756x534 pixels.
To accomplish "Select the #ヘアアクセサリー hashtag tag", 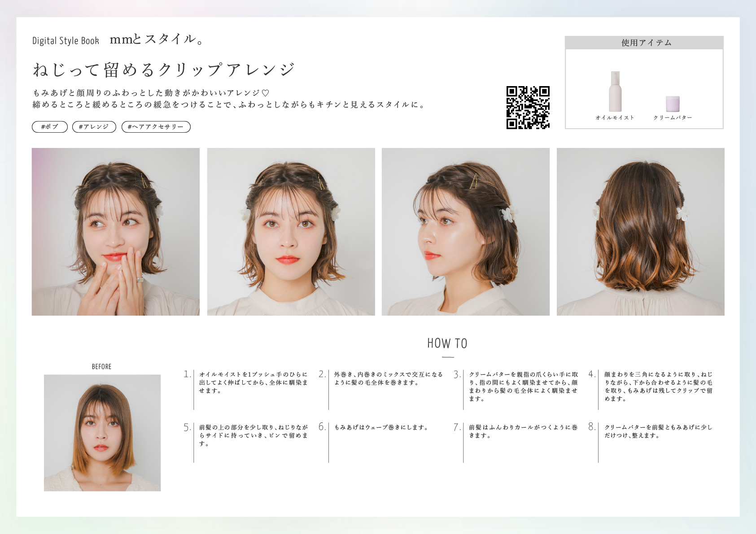I will [156, 127].
